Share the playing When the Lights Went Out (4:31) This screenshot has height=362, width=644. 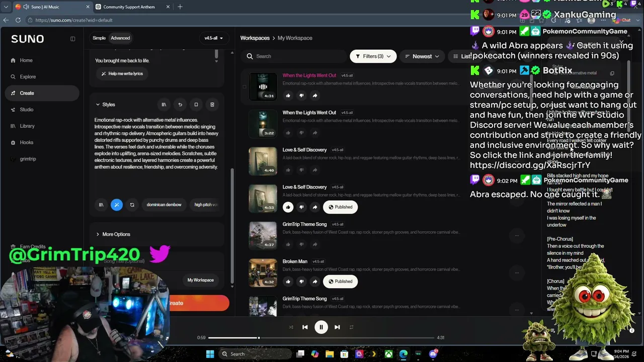315,96
